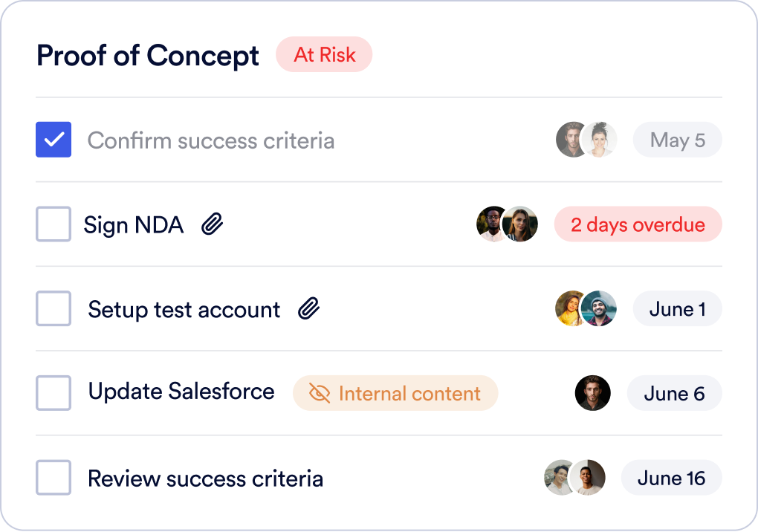This screenshot has height=532, width=758.
Task: Click the At Risk status badge
Action: coord(324,55)
